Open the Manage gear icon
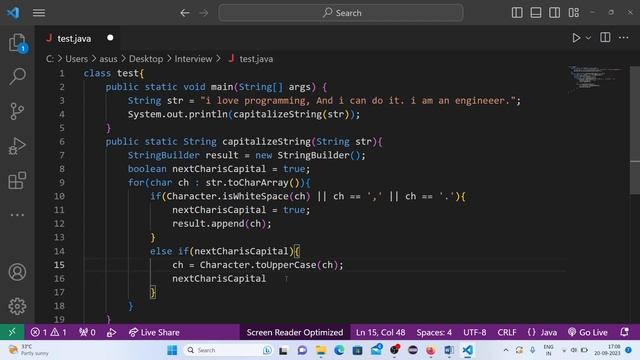Screen dimensions: 640x360 click(17, 306)
